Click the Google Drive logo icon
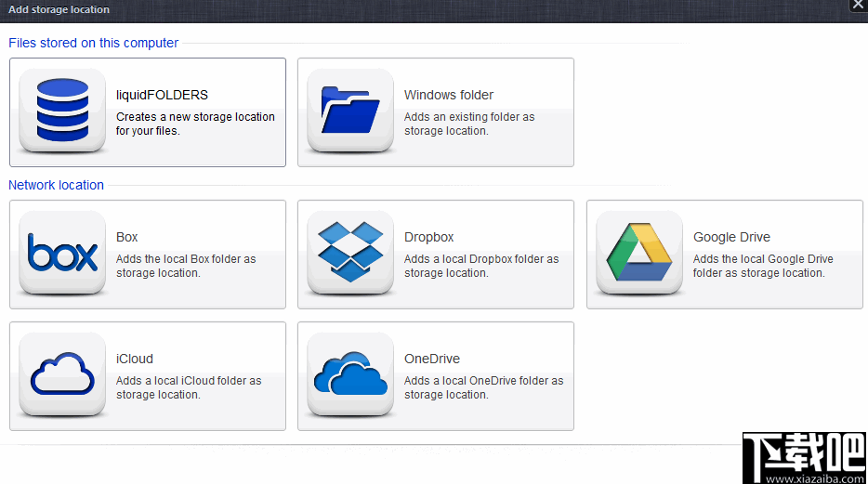 point(639,253)
